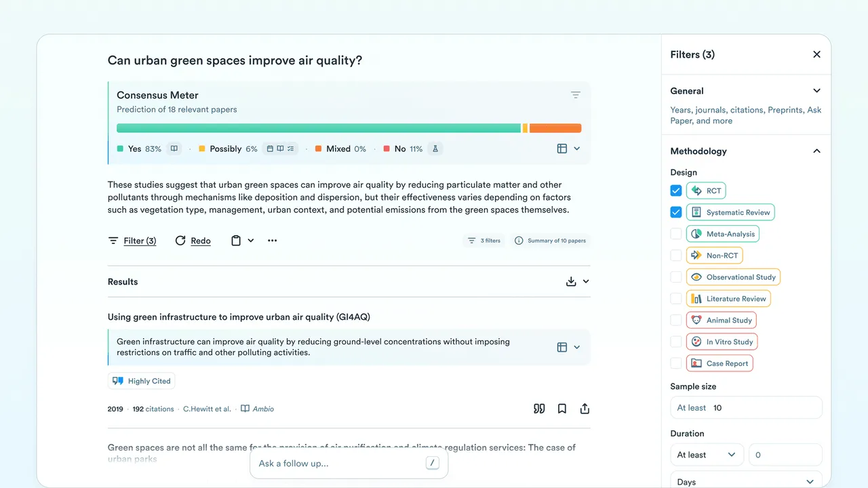Collapse the Methodology section
Viewport: 868px width, 488px height.
pyautogui.click(x=816, y=151)
